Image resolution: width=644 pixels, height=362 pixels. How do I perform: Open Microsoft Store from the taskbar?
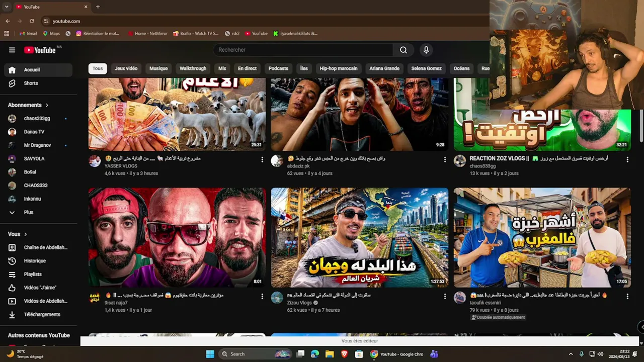[359, 354]
